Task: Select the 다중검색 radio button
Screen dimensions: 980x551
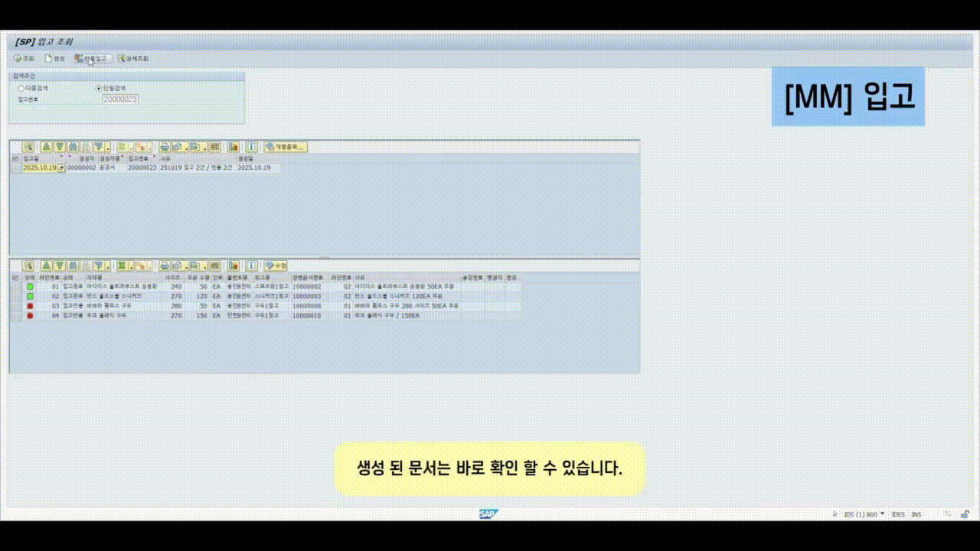Action: coord(21,87)
